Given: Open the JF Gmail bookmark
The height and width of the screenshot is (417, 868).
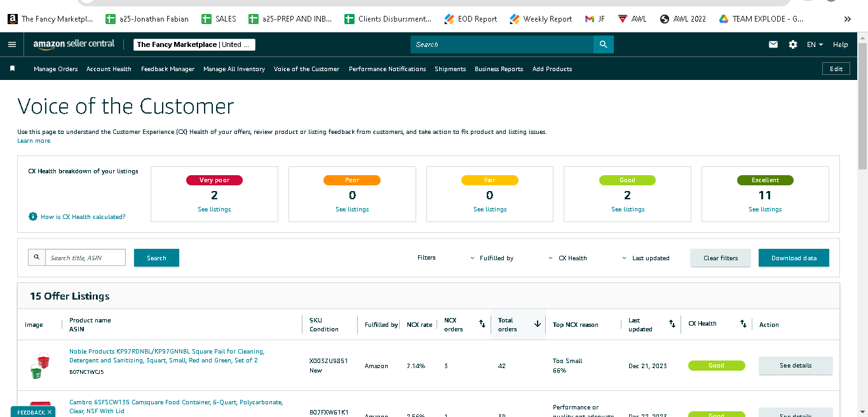Looking at the screenshot, I should point(595,19).
